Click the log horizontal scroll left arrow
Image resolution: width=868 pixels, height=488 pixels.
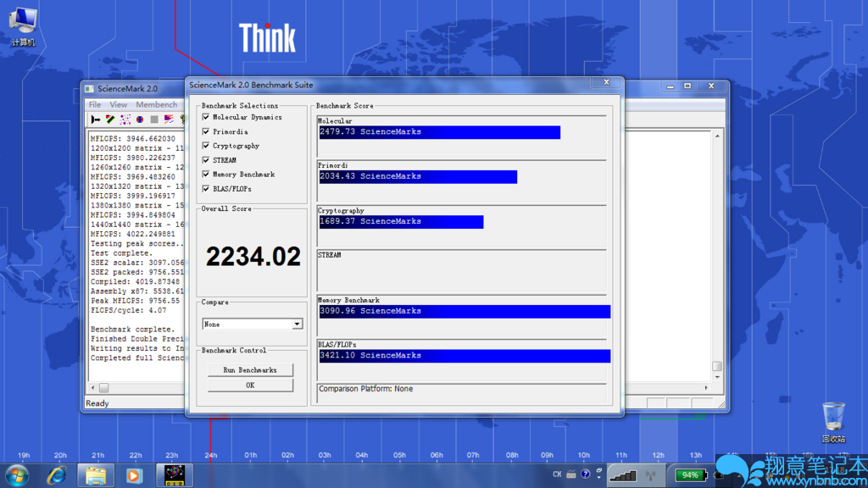(x=93, y=388)
